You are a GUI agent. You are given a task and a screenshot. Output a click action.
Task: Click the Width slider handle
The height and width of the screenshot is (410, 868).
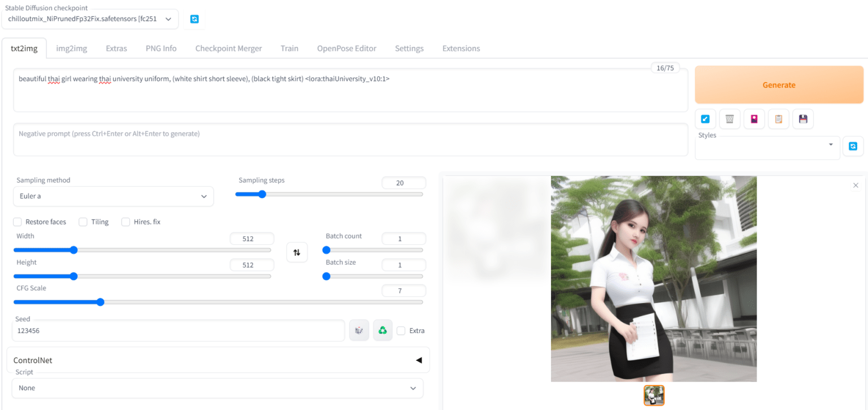(x=73, y=250)
